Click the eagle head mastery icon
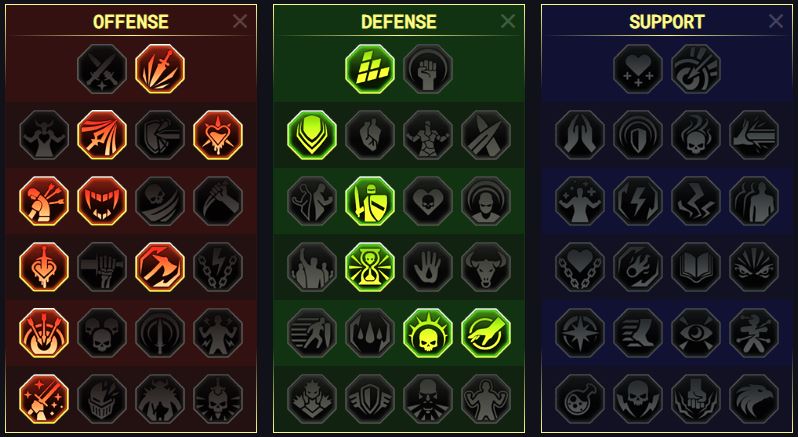Image resolution: width=798 pixels, height=437 pixels. (754, 399)
